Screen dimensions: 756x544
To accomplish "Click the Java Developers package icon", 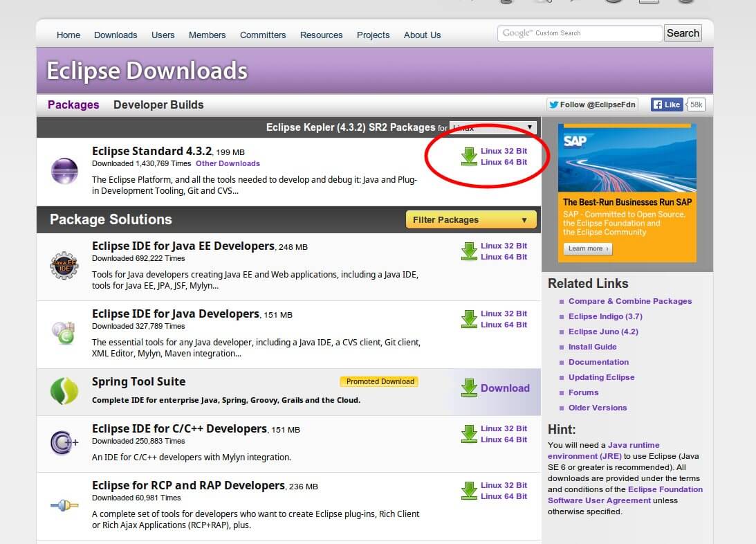I will [64, 333].
